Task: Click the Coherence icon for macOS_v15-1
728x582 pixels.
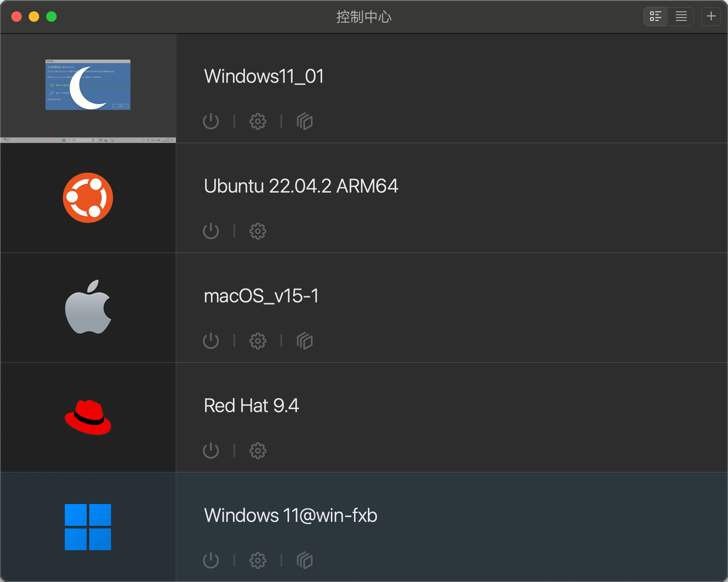Action: (x=305, y=341)
